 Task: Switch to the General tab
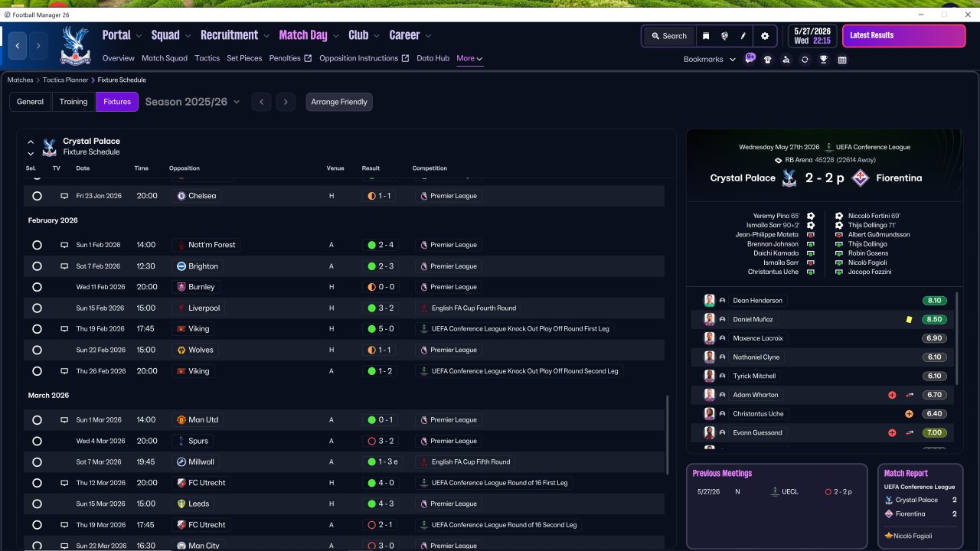31,102
